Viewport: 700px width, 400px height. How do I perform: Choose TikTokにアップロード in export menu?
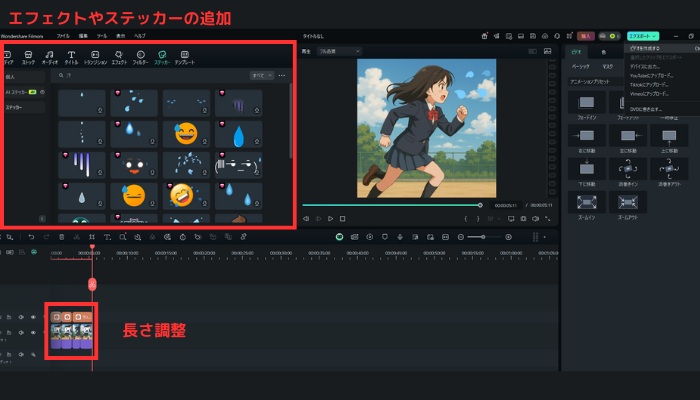click(649, 84)
